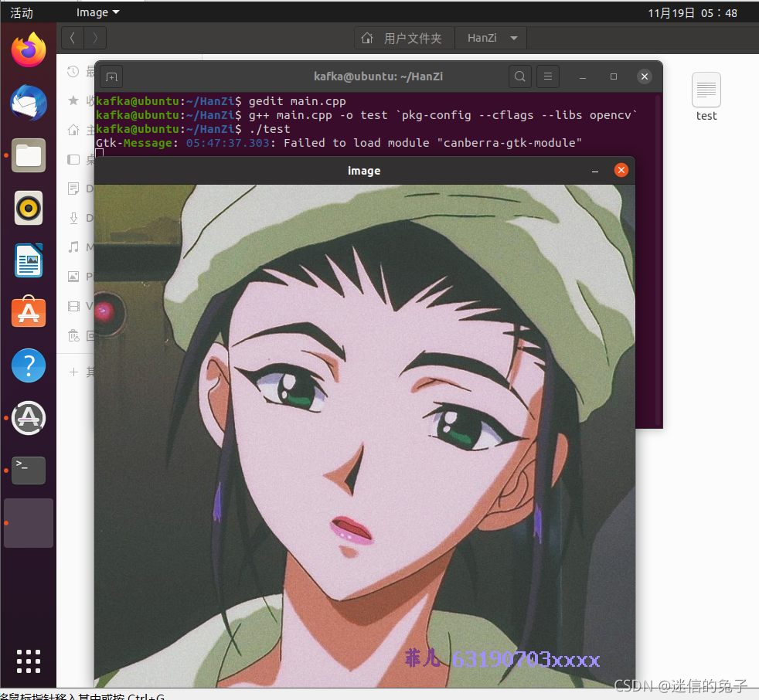Click the Home folder path button
The width and height of the screenshot is (759, 700).
click(x=405, y=38)
